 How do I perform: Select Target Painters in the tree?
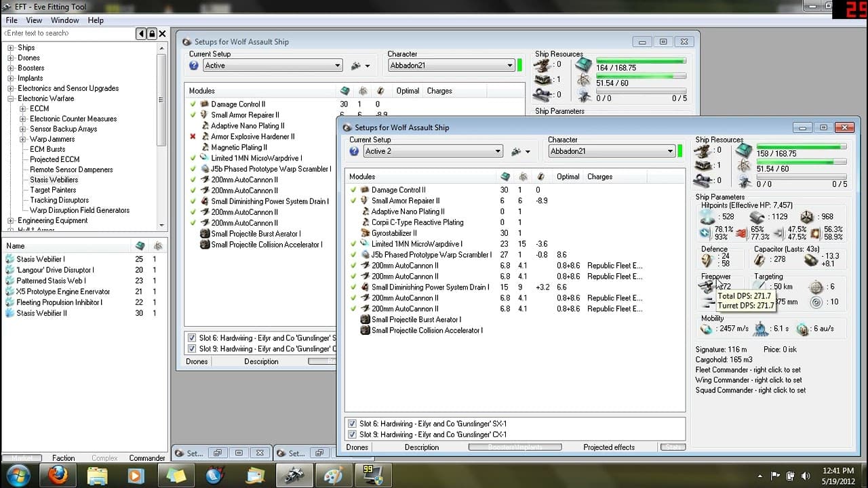pyautogui.click(x=53, y=190)
